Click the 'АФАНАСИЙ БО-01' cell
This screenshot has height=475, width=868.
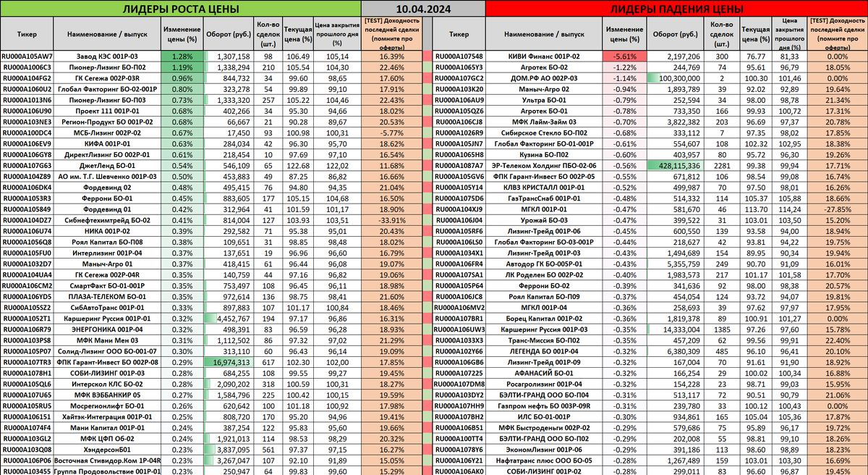click(545, 373)
